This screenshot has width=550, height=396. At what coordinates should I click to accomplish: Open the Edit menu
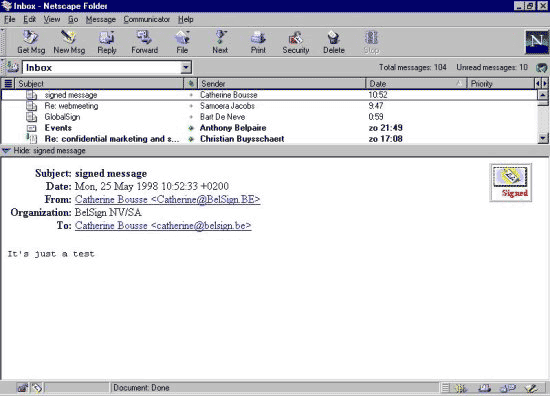pos(29,19)
